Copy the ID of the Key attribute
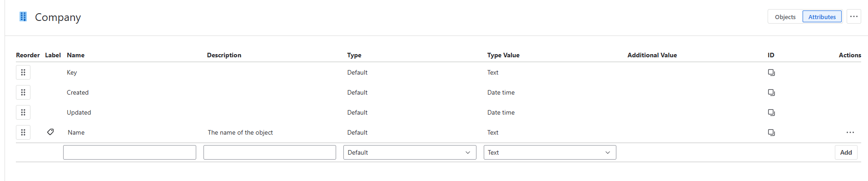This screenshot has width=868, height=181. pyautogui.click(x=771, y=72)
